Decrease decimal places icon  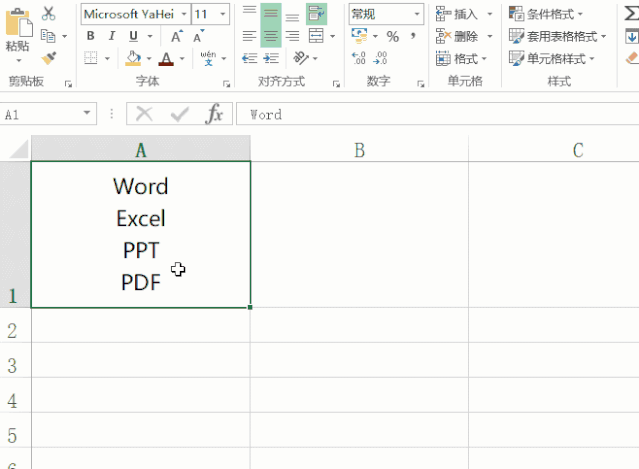380,58
